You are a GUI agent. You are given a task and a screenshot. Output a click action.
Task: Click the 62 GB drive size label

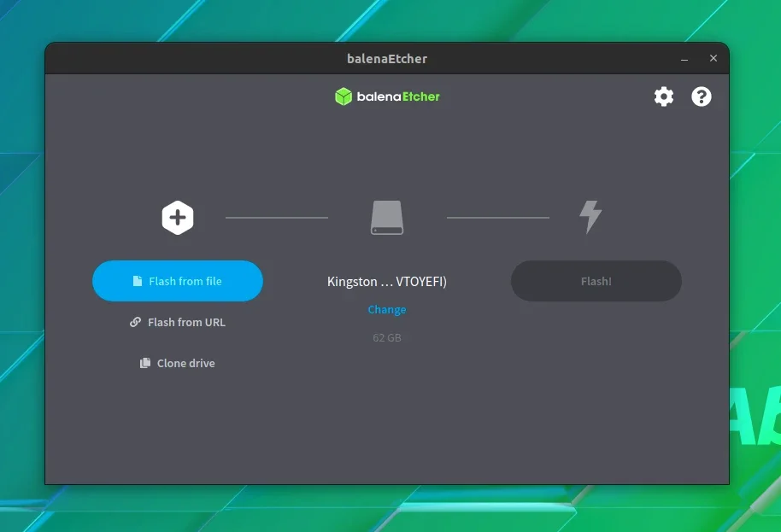point(387,338)
